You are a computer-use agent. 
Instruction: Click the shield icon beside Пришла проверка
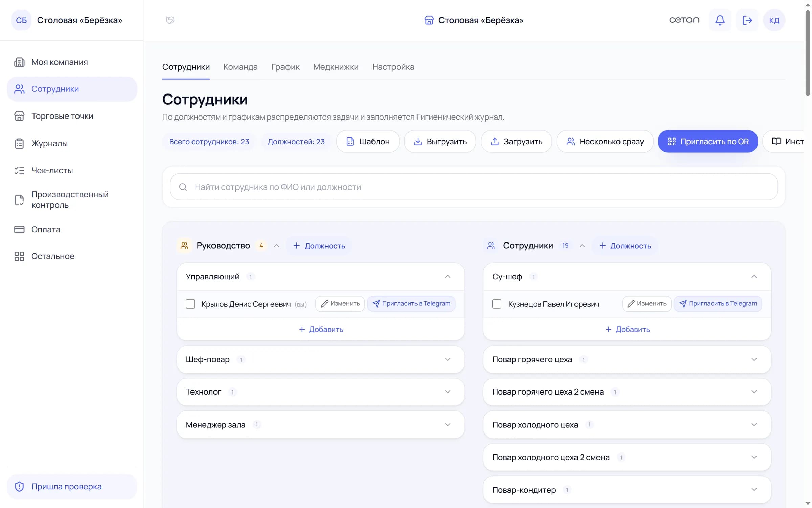tap(19, 486)
